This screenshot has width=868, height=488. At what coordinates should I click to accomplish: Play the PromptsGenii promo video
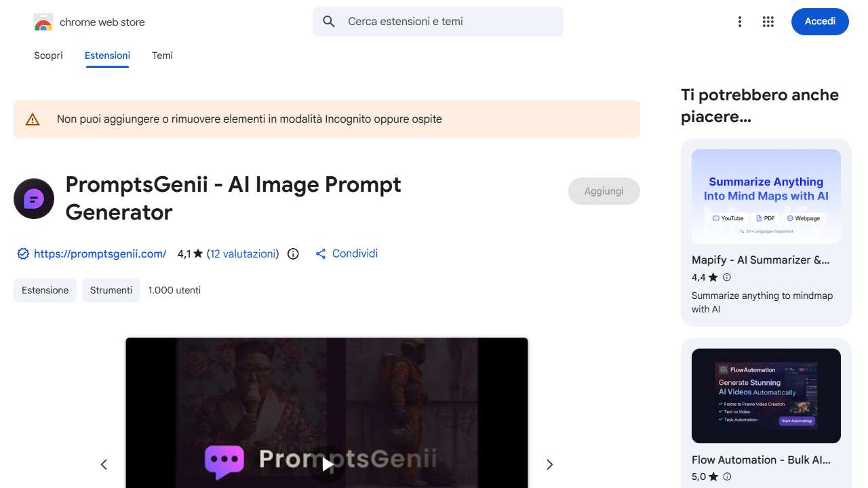tap(327, 464)
